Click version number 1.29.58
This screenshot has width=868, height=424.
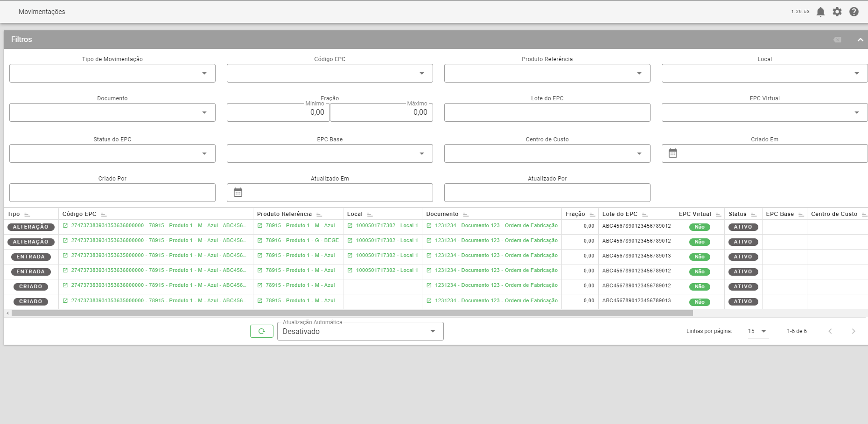[x=800, y=12]
